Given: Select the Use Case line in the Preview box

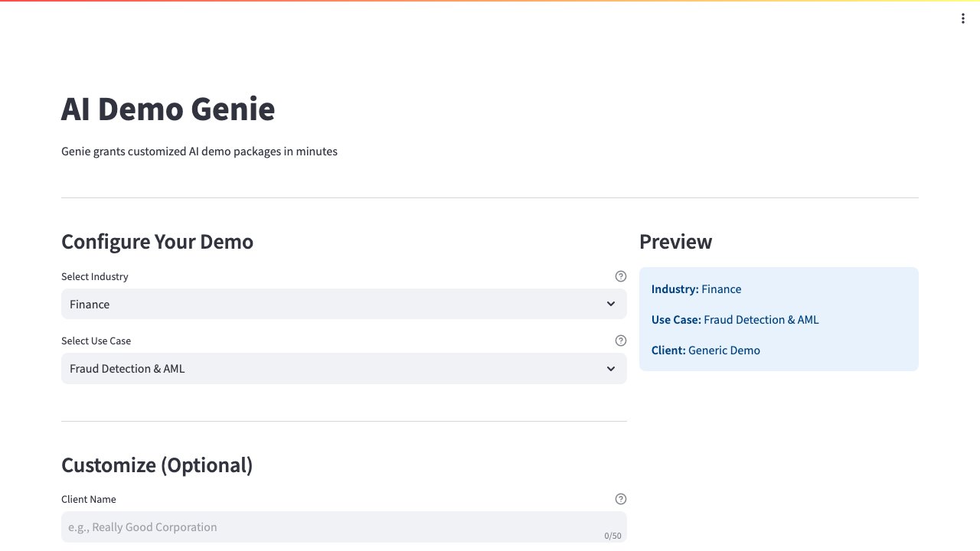Looking at the screenshot, I should 734,320.
